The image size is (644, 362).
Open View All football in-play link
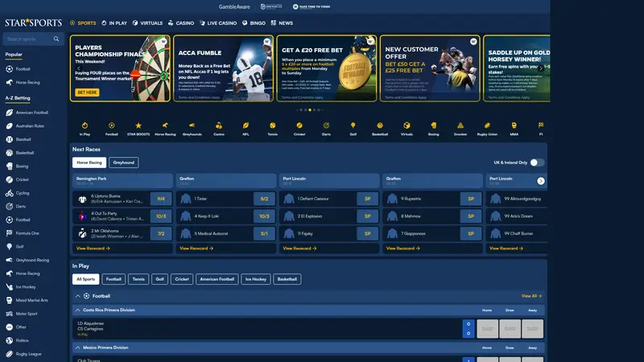click(531, 296)
